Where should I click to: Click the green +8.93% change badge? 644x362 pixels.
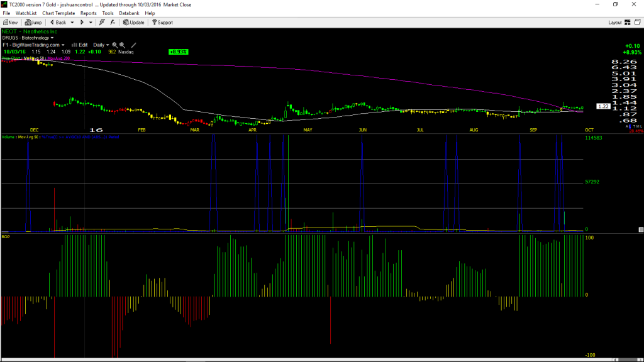click(x=178, y=52)
